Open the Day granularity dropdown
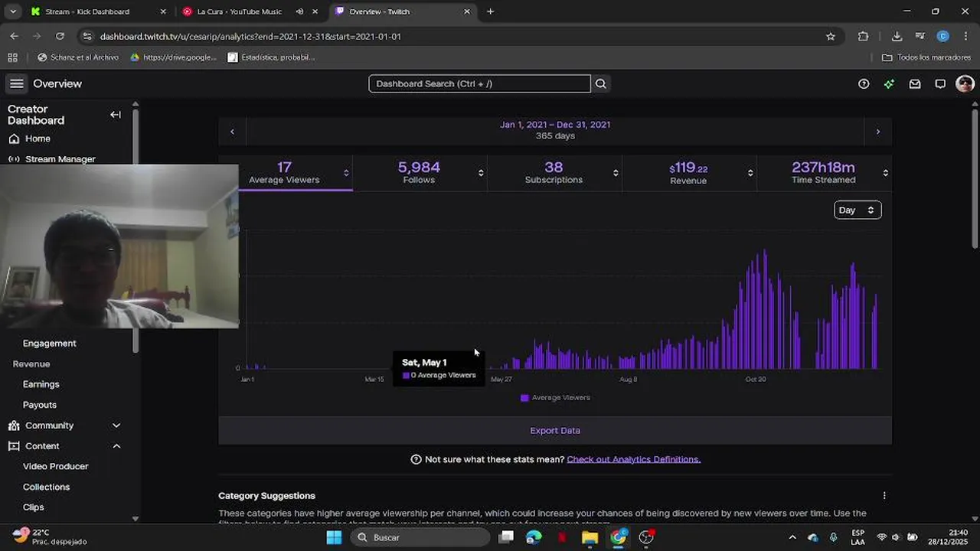Screen dimensions: 980x551 [x=857, y=210]
